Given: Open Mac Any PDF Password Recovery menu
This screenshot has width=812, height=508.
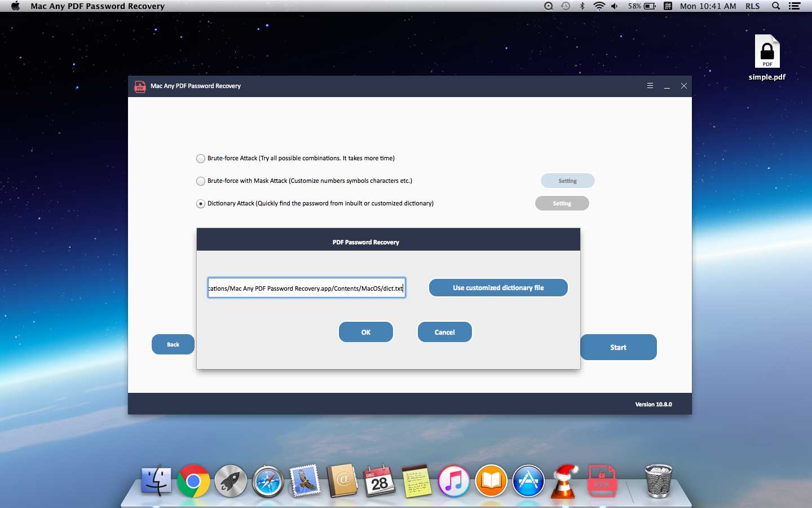Looking at the screenshot, I should coord(98,6).
